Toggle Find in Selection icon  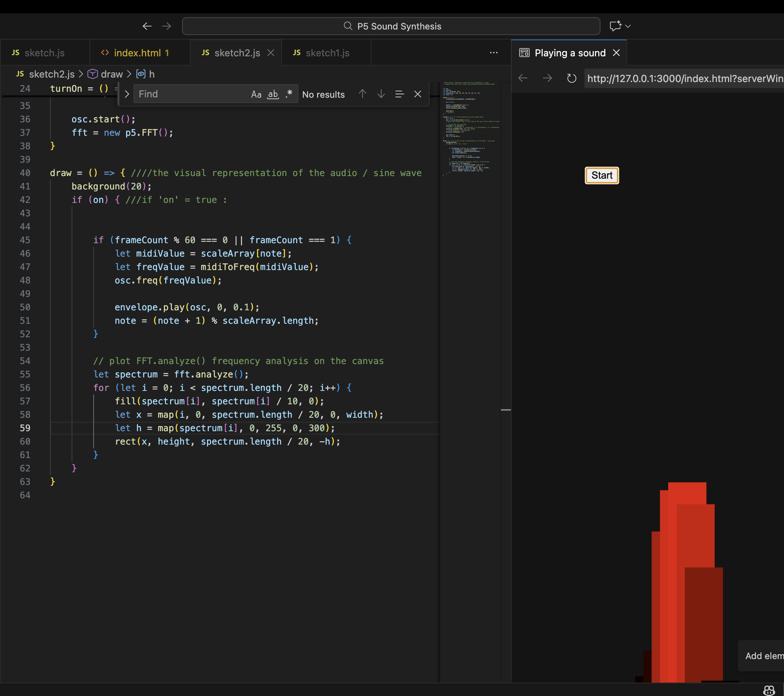tap(399, 94)
